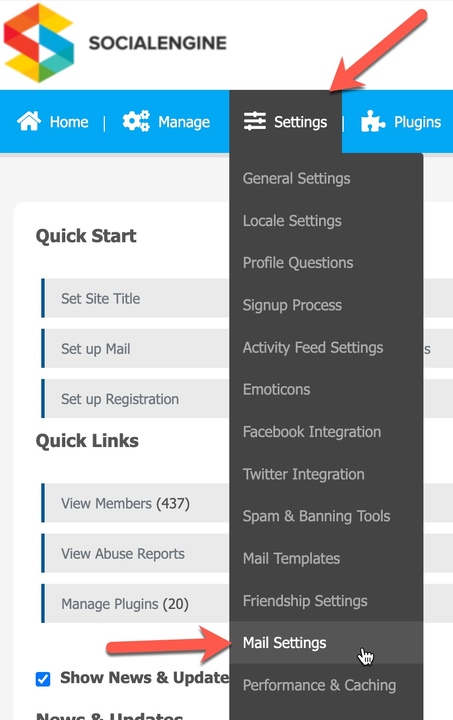
Task: Click the Plugins puzzle piece icon
Action: [373, 122]
